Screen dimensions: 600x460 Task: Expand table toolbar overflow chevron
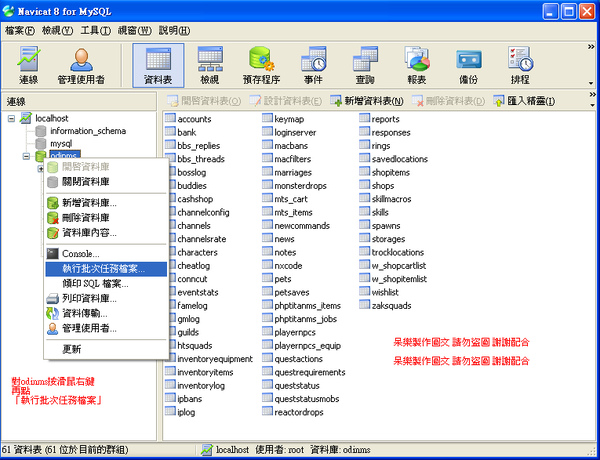pyautogui.click(x=592, y=95)
